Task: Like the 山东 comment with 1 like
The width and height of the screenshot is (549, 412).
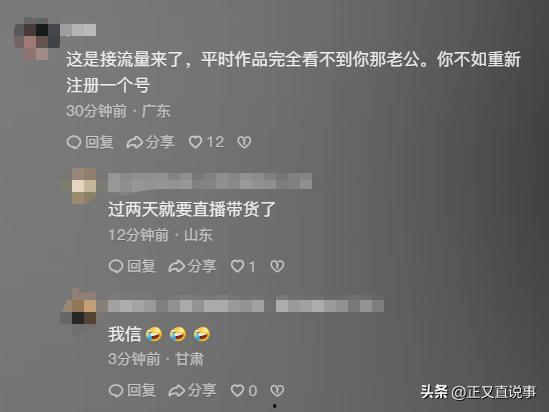Action: coord(243,266)
